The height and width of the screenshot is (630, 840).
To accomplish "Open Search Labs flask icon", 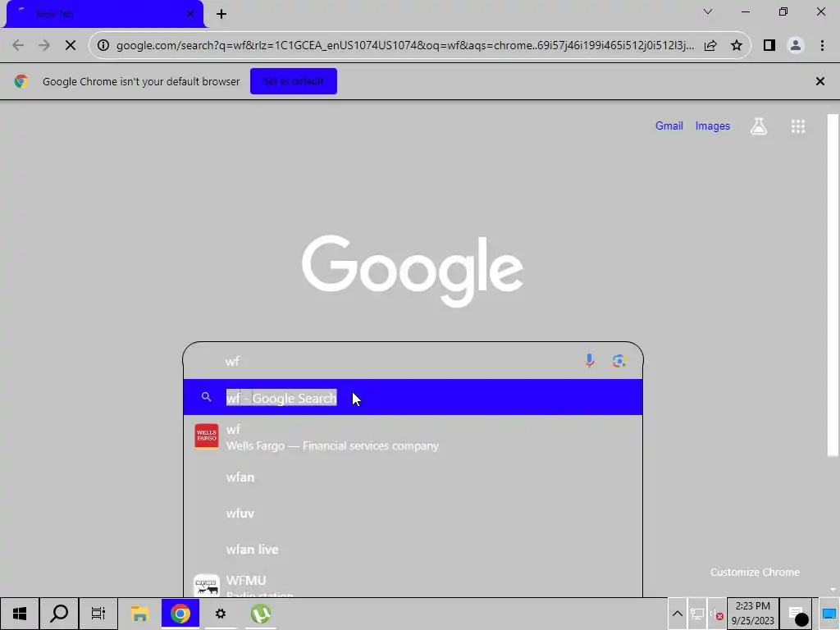I will pos(759,126).
